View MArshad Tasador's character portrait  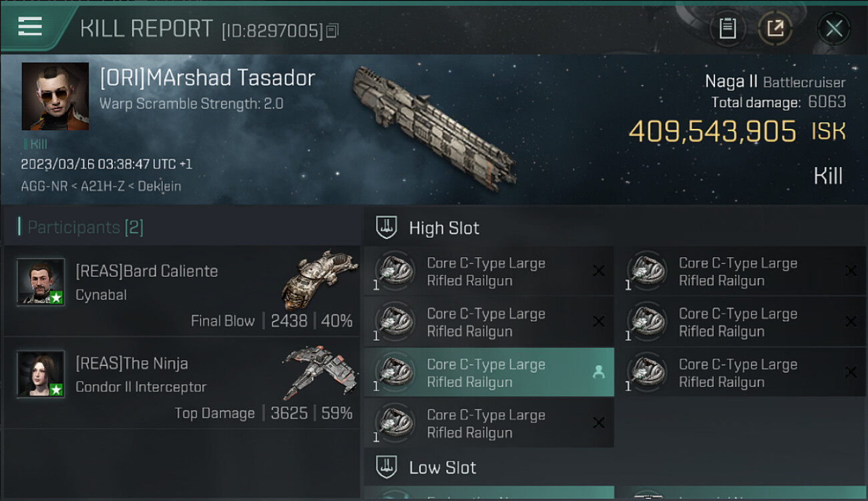pos(55,96)
